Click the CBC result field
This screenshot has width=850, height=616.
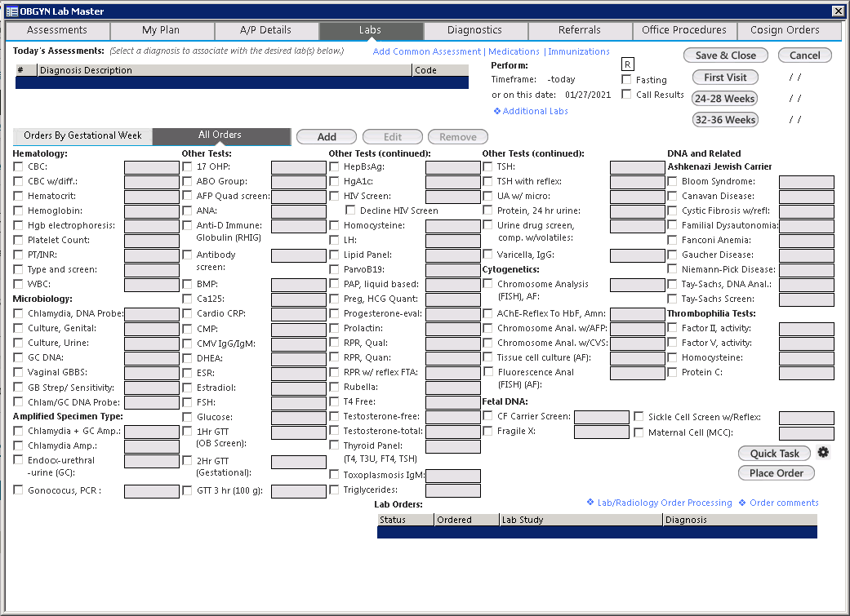click(152, 167)
